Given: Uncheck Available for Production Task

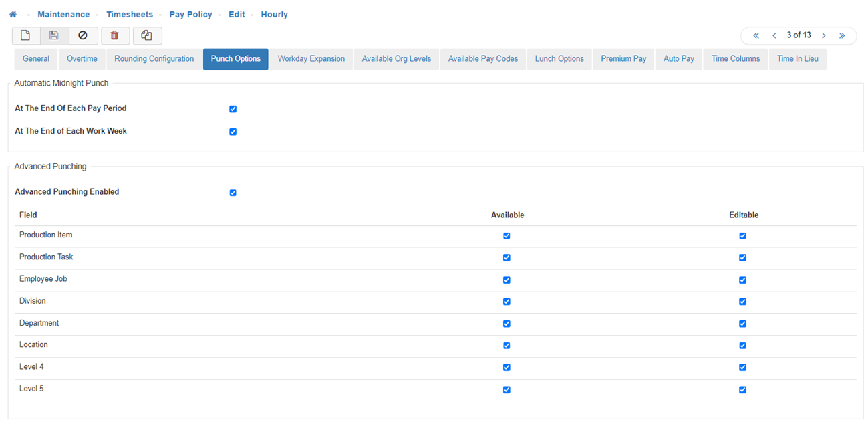Looking at the screenshot, I should 507,258.
